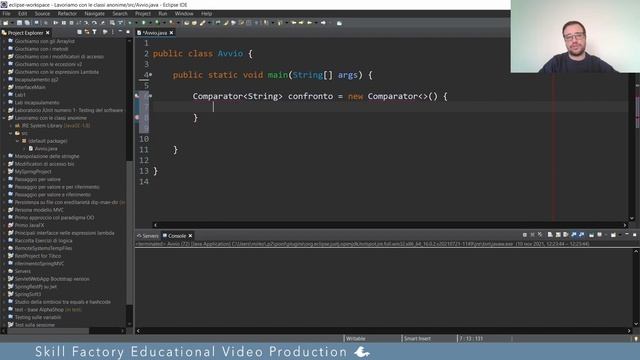Select the Persona modello MVC project
Image resolution: width=640 pixels, height=360 pixels.
pos(39,210)
